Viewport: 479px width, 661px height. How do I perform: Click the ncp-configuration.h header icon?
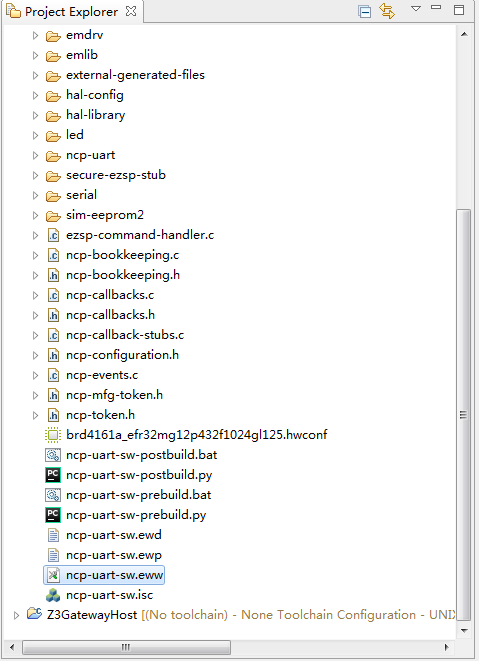(x=53, y=355)
